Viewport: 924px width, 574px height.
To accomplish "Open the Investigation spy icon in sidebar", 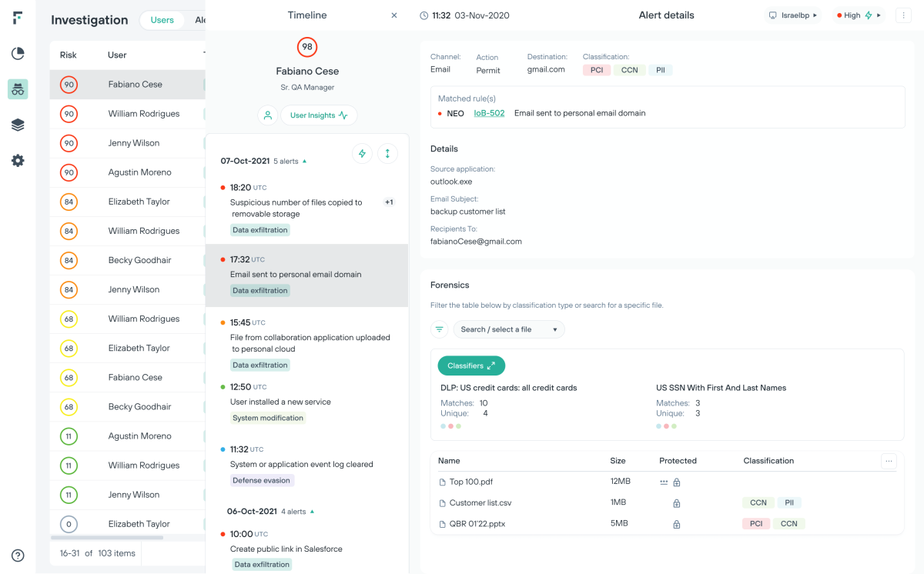I will (18, 89).
